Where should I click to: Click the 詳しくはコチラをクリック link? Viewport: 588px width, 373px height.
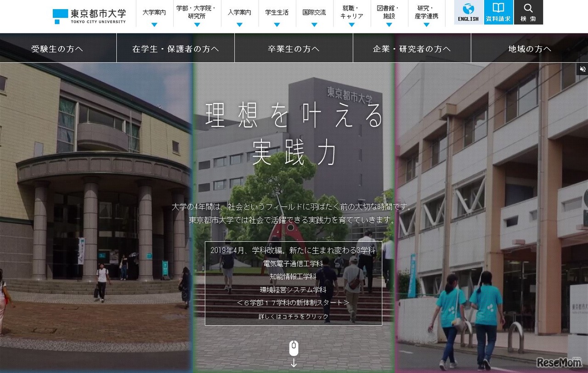[x=294, y=316]
